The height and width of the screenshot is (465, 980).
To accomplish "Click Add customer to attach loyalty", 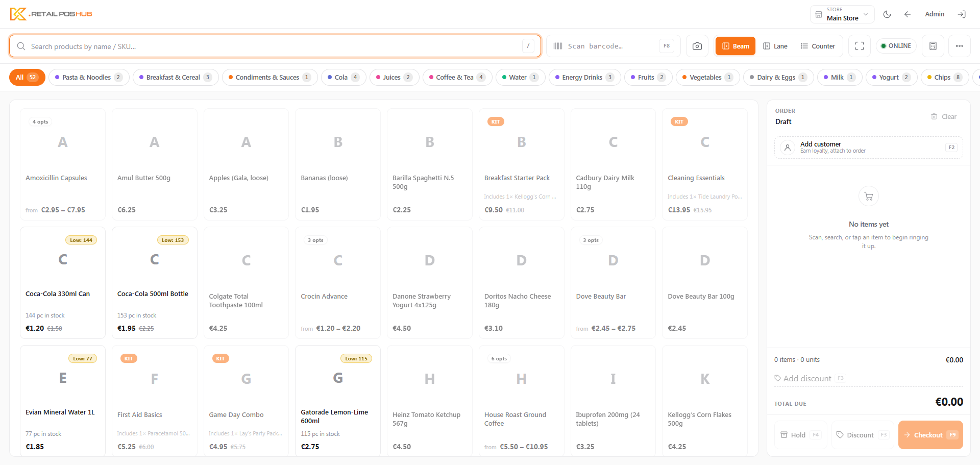I will pos(869,148).
